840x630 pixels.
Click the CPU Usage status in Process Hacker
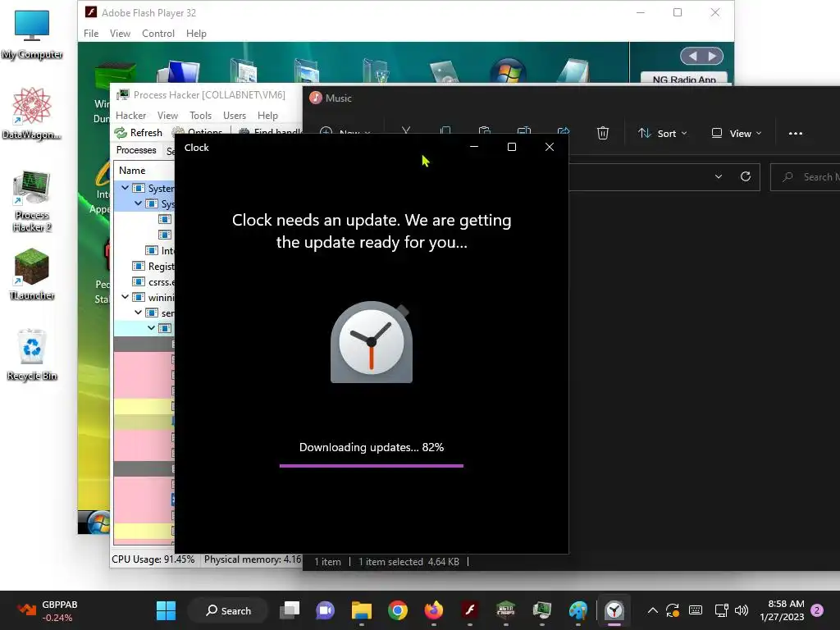[x=153, y=559]
